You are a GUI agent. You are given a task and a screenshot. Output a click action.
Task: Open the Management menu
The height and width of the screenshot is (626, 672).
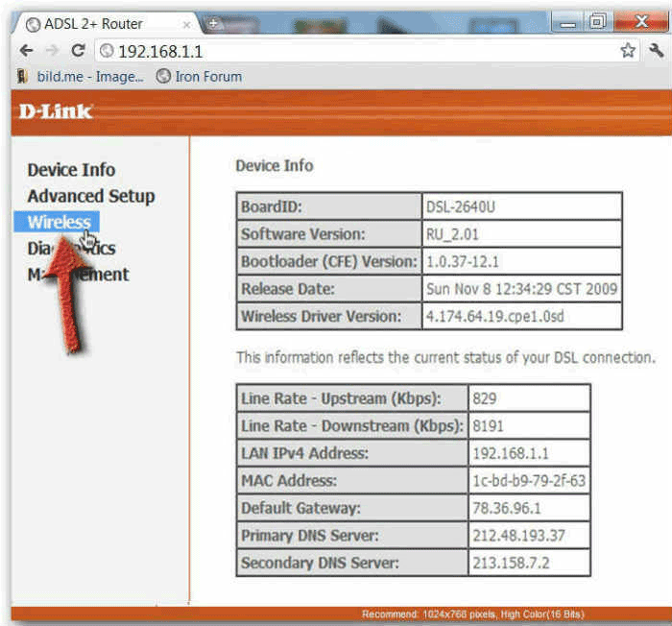pos(78,275)
